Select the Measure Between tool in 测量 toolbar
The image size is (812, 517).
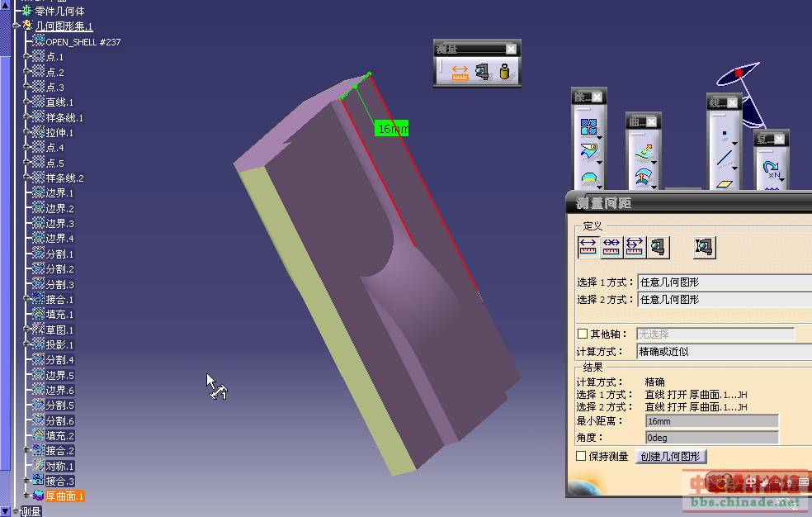[460, 74]
